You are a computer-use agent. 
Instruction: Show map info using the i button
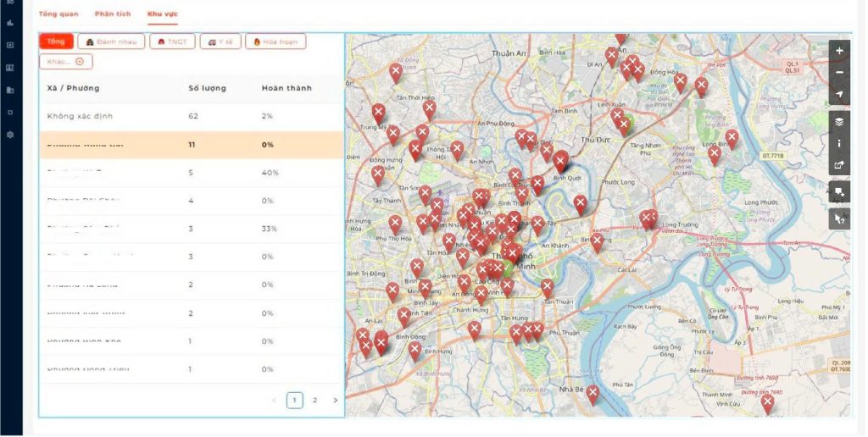pos(839,143)
